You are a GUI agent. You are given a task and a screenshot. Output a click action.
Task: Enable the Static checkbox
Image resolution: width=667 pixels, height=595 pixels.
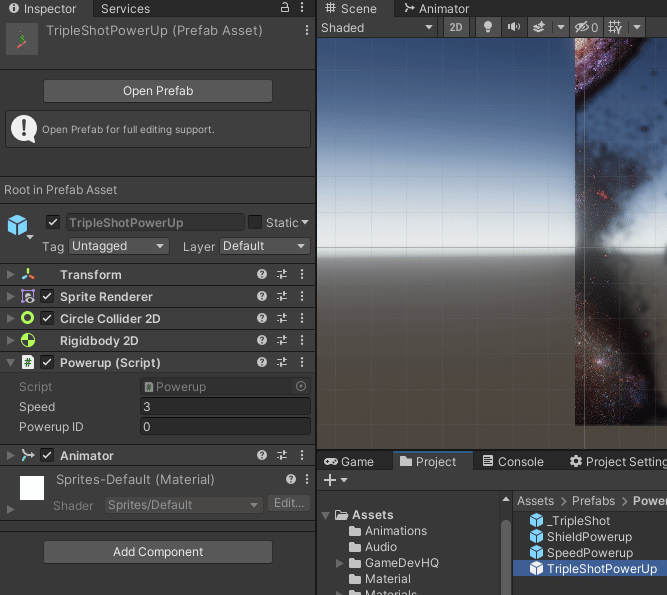[255, 222]
